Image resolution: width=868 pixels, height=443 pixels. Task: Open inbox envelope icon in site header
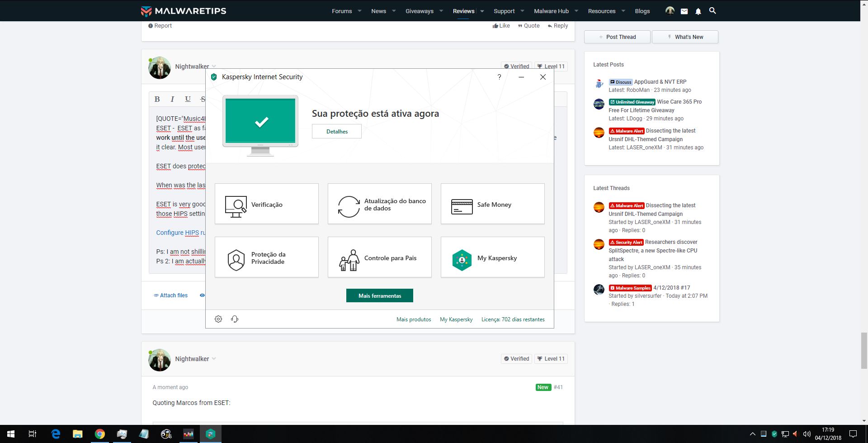(684, 11)
